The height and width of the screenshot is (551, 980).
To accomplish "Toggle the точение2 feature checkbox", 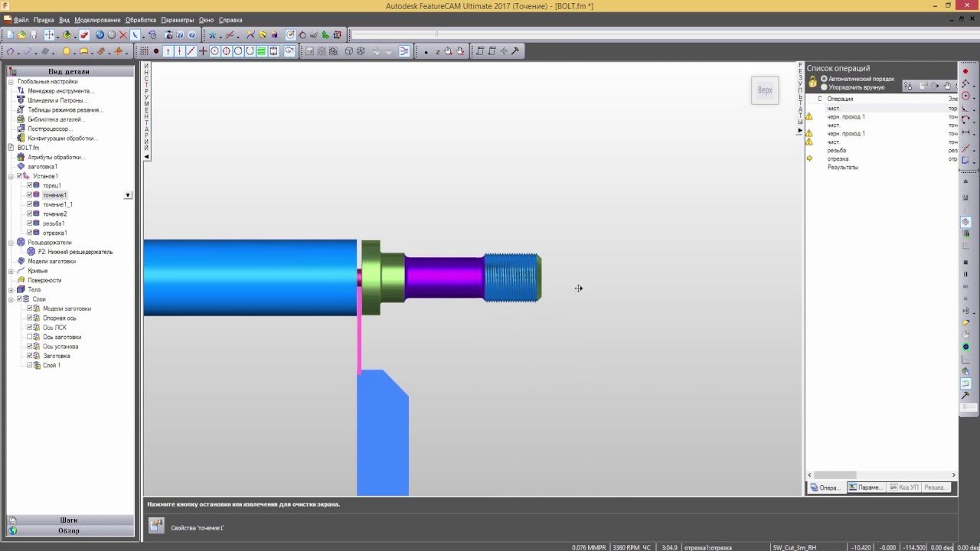I will point(30,214).
